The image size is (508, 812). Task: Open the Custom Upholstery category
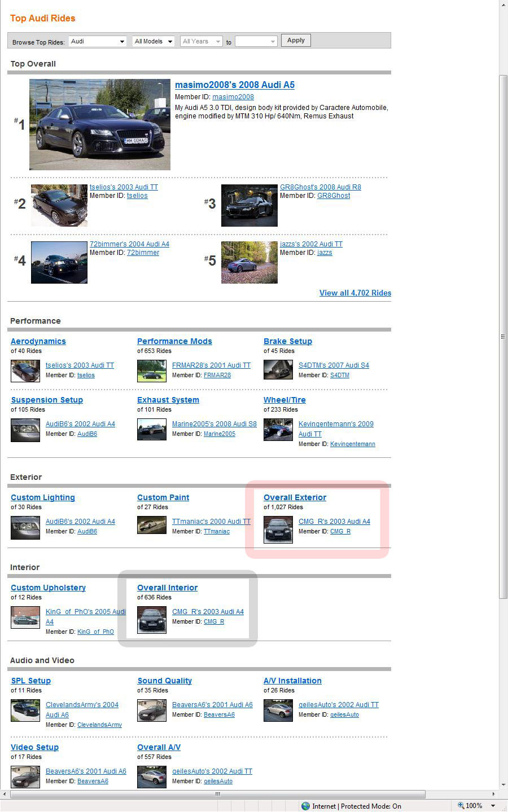point(48,588)
